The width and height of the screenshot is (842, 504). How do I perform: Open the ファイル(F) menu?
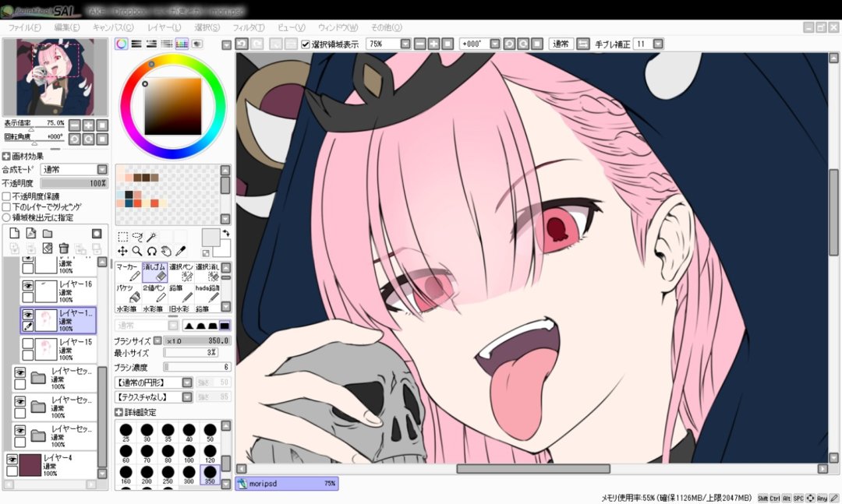tap(24, 27)
